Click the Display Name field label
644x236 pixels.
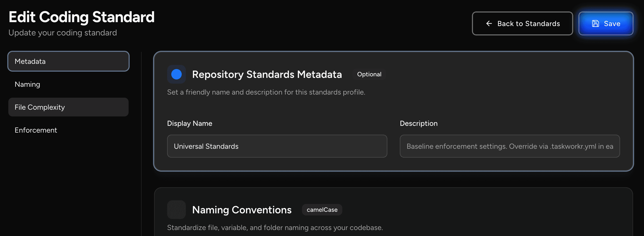(190, 123)
